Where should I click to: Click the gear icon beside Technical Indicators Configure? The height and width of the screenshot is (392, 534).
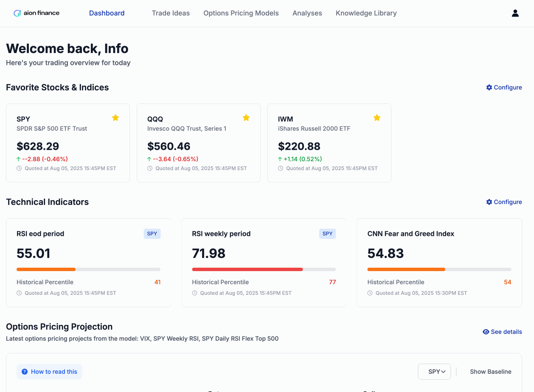489,202
